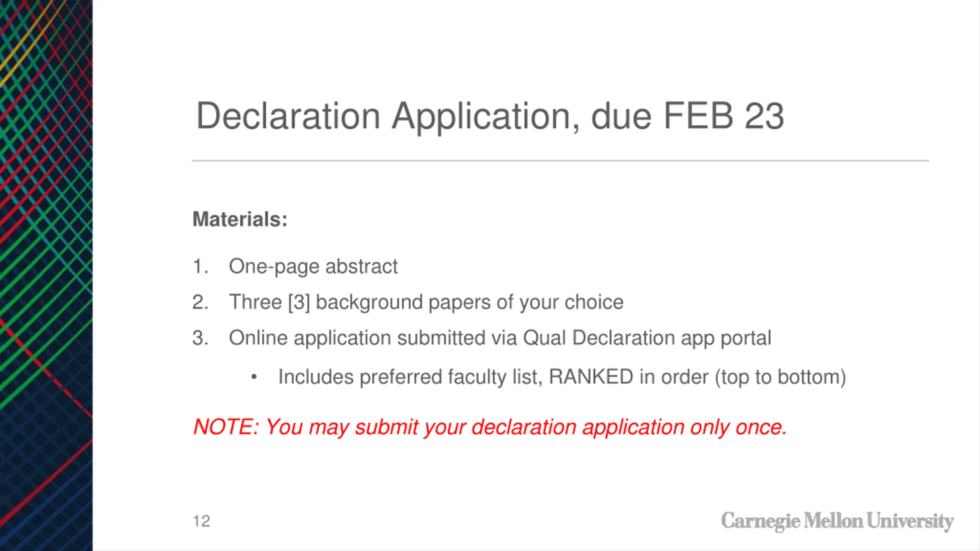Image resolution: width=980 pixels, height=551 pixels.
Task: Click the sub-bullet about preferred faculty list
Action: click(x=562, y=377)
